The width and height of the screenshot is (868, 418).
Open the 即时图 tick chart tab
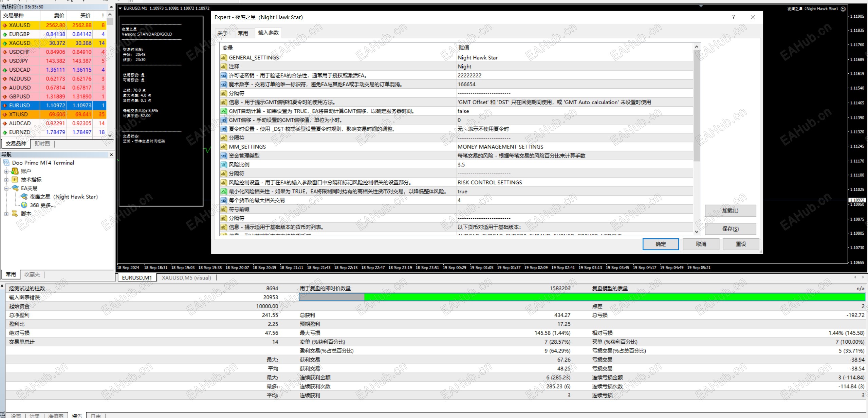pyautogui.click(x=42, y=144)
